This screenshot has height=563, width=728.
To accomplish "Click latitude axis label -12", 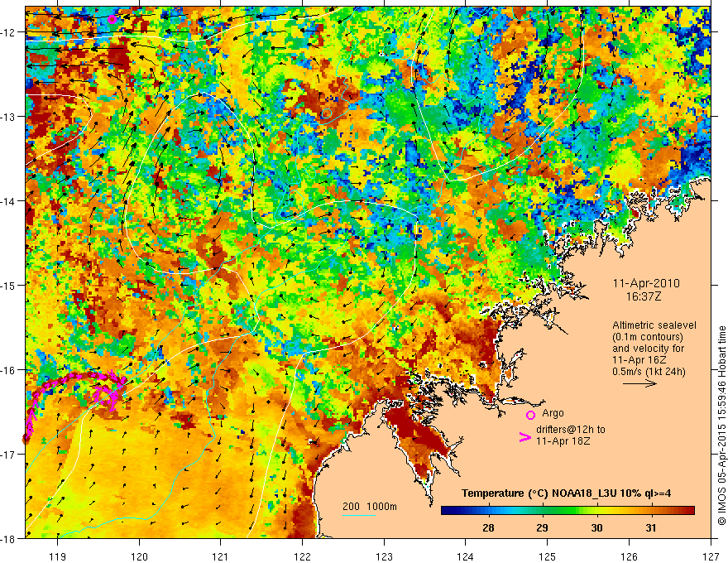I will click(9, 32).
